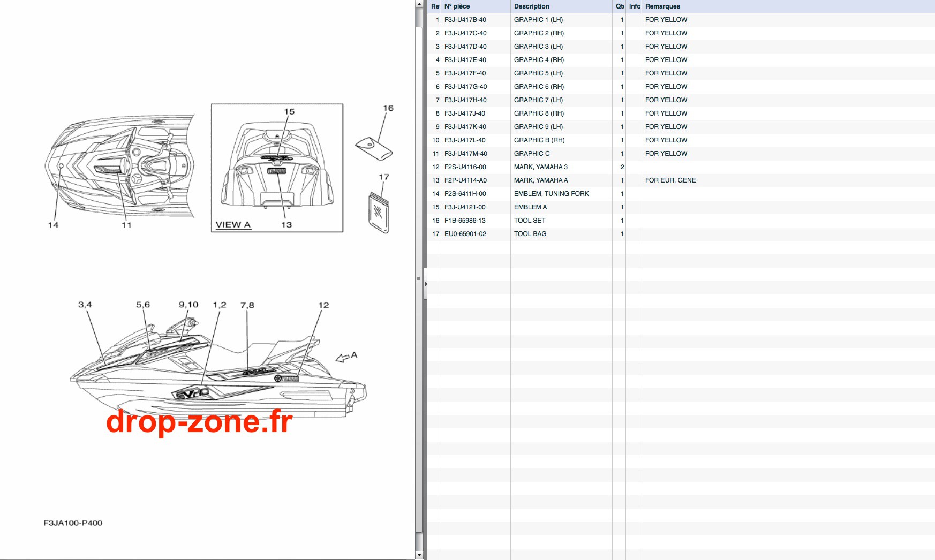Click callout 12 on the side view
935x560 pixels.
click(x=323, y=305)
